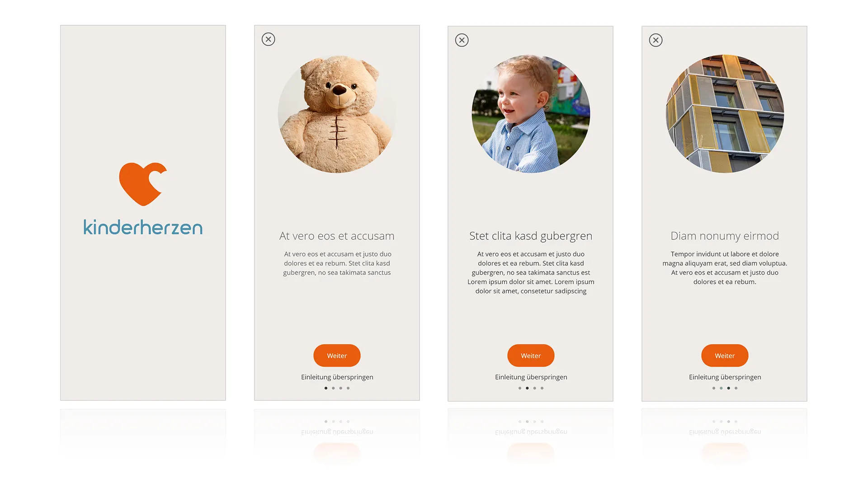The image size is (868, 488).
Task: Click third pagination dot on fourth card
Action: (x=728, y=388)
